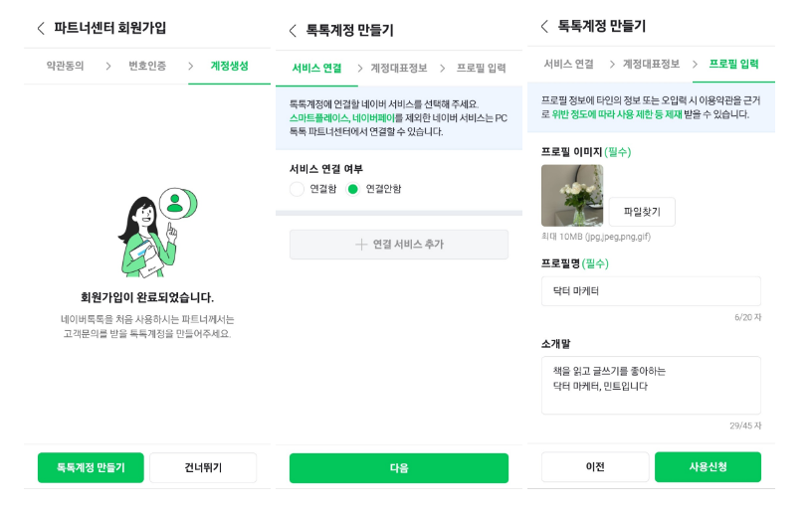Screen dimensions: 812x512
Task: Select the 연결안함 radio option
Action: [x=352, y=189]
